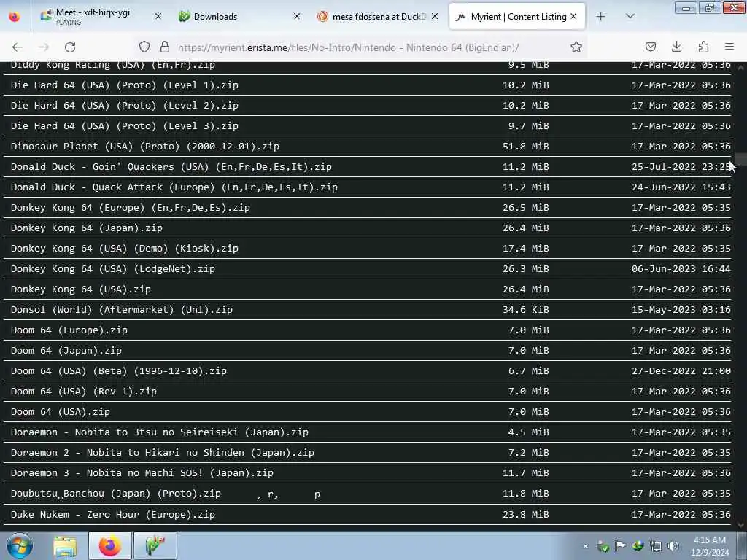The width and height of the screenshot is (747, 560).
Task: Open the Windows Start menu orb
Action: (x=20, y=545)
